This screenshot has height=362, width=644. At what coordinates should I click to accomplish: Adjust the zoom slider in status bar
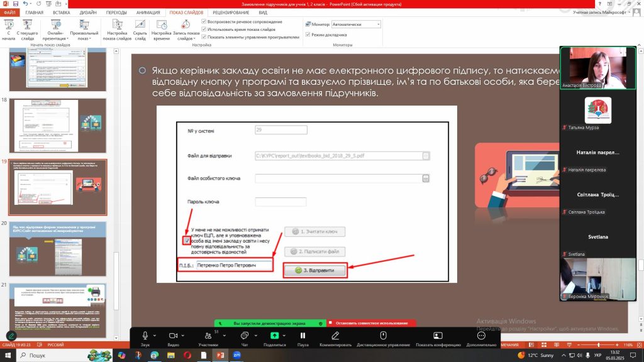pos(599,345)
